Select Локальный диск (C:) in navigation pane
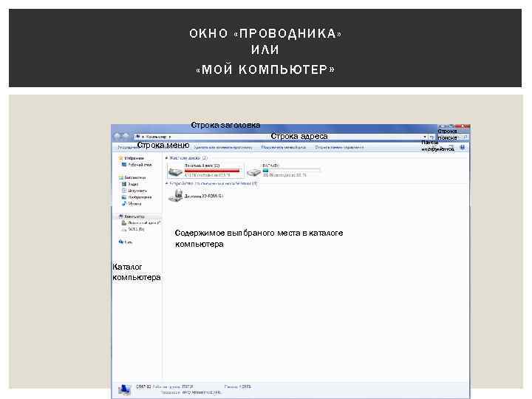Viewport: 532px width, 399px height. (141, 223)
